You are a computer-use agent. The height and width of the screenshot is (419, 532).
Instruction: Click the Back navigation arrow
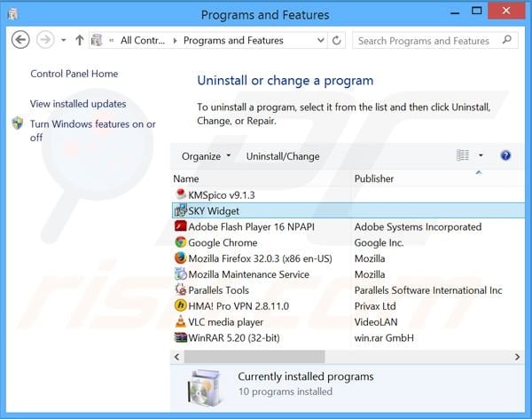(x=20, y=40)
